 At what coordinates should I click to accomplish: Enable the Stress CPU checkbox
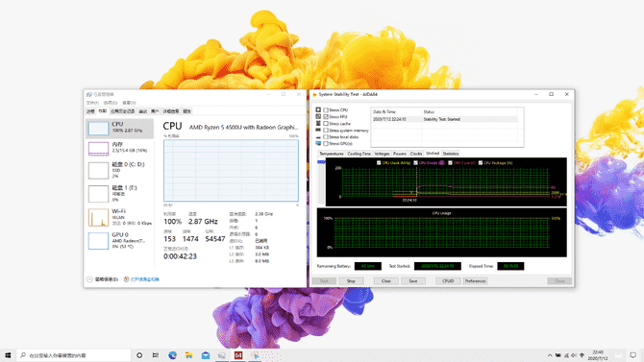pyautogui.click(x=326, y=110)
